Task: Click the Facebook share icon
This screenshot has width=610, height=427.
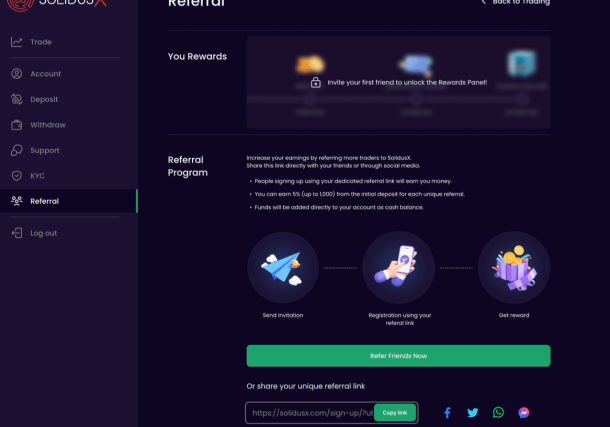Action: pyautogui.click(x=447, y=413)
